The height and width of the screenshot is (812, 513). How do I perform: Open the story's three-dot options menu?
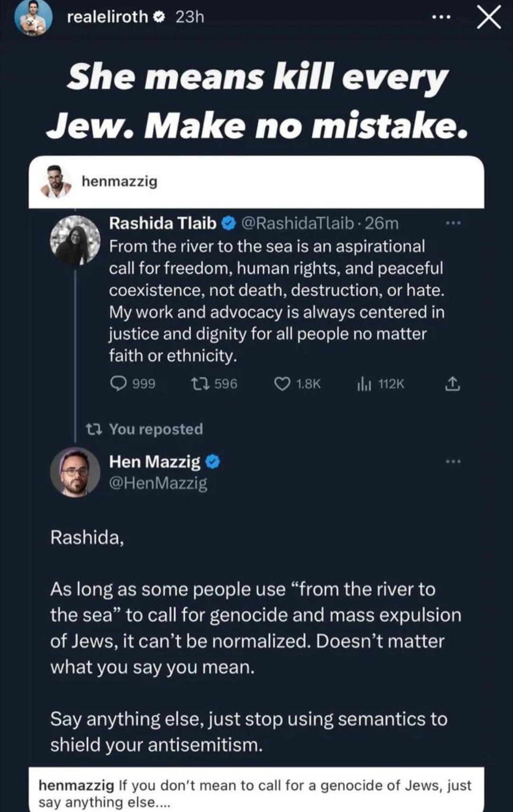click(441, 18)
